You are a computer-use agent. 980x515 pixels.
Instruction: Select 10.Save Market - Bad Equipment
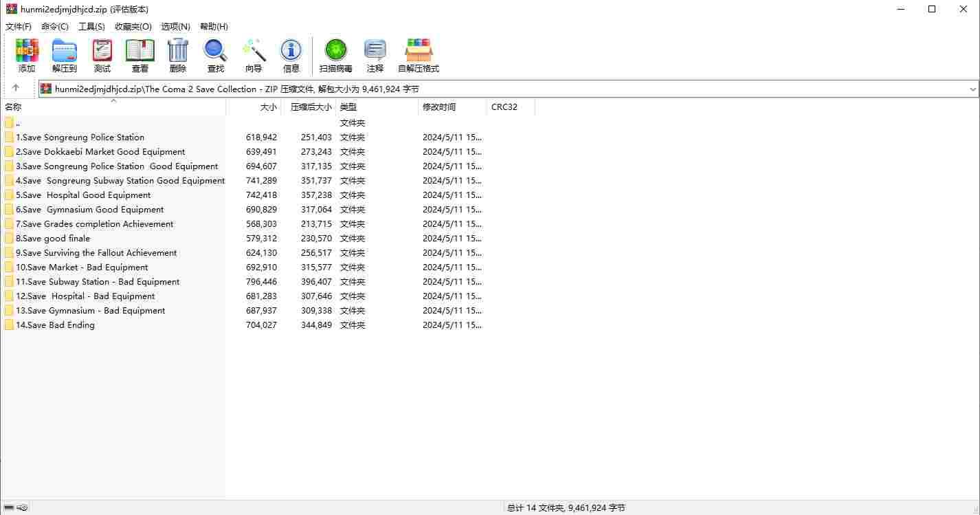82,267
